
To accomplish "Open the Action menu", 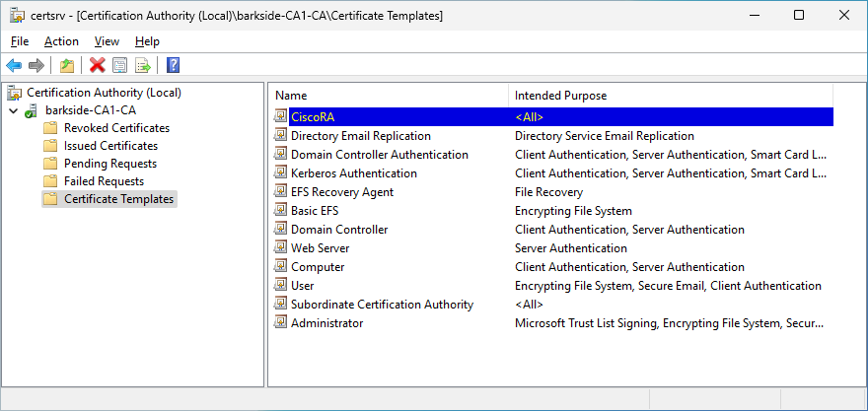I will pos(61,41).
